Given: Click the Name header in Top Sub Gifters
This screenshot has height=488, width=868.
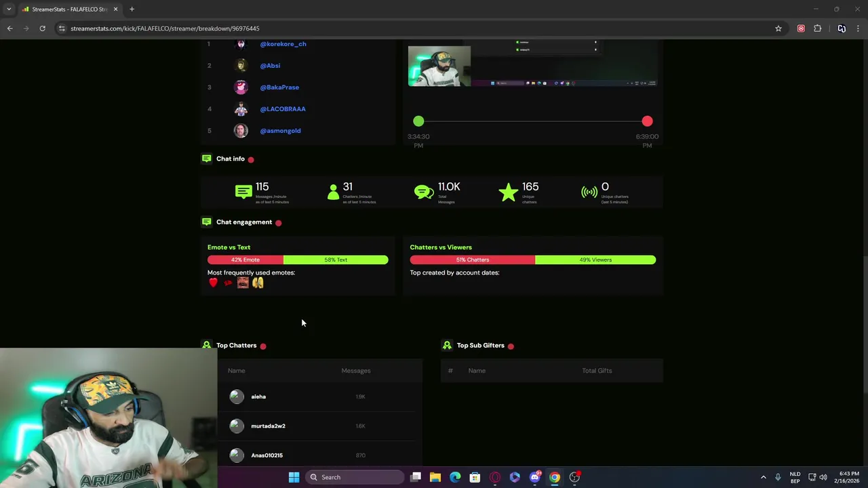Looking at the screenshot, I should click(x=477, y=371).
